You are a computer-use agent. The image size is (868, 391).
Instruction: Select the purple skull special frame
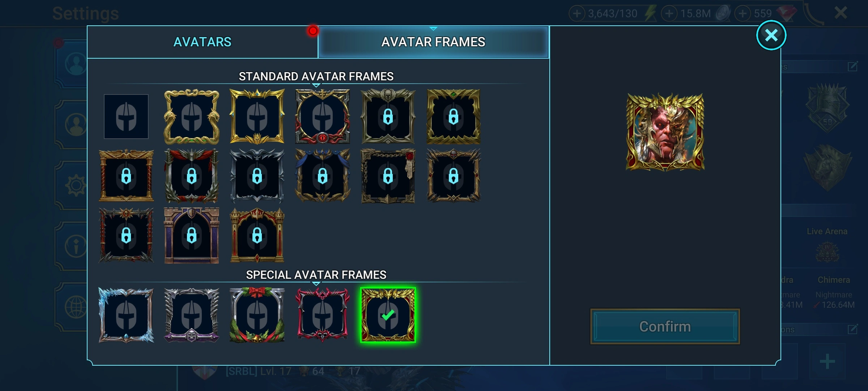(x=192, y=315)
